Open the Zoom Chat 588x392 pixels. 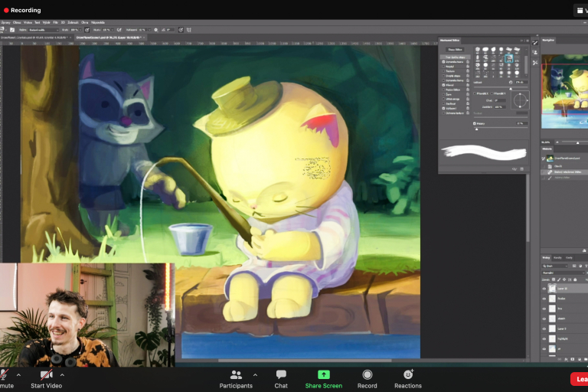pyautogui.click(x=281, y=374)
